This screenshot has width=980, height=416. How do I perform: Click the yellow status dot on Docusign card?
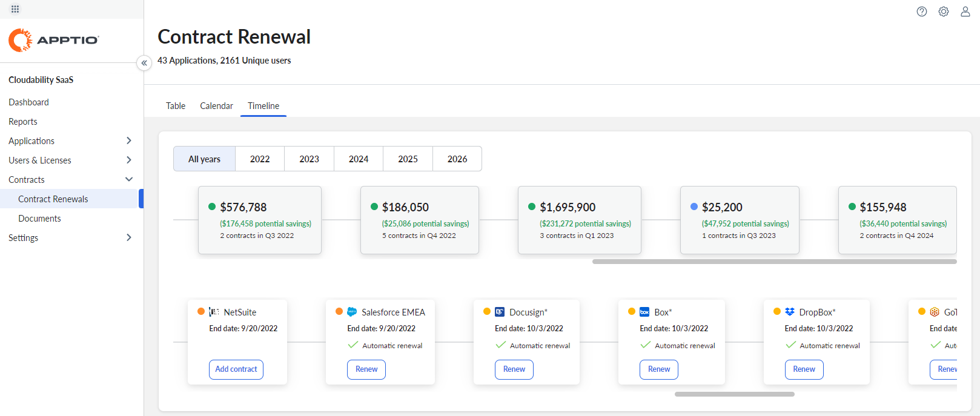[487, 311]
